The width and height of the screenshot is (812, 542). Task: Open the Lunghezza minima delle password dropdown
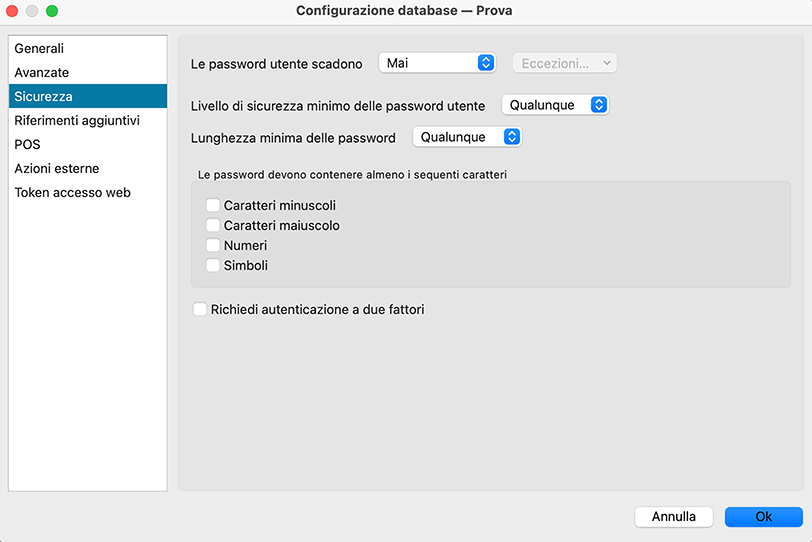coord(467,137)
